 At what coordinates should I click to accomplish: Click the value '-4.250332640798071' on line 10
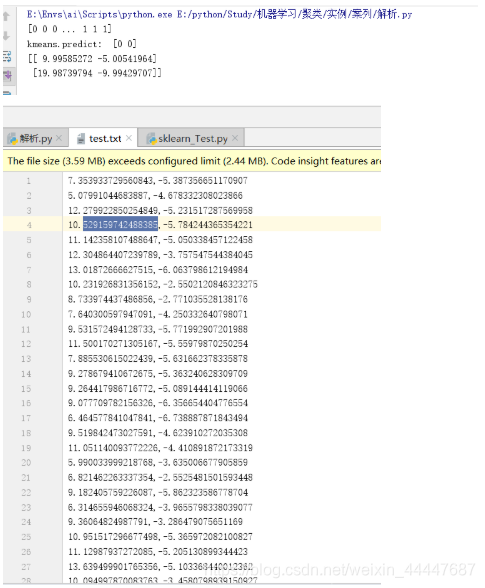(x=203, y=314)
